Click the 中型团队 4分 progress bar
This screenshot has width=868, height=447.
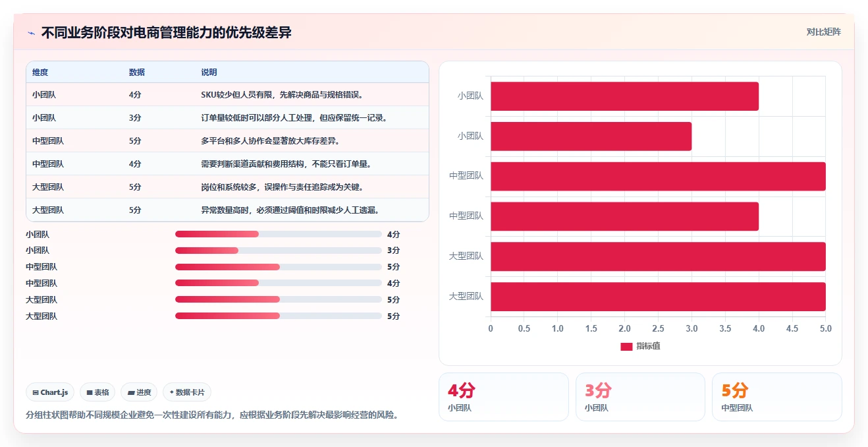click(x=279, y=283)
